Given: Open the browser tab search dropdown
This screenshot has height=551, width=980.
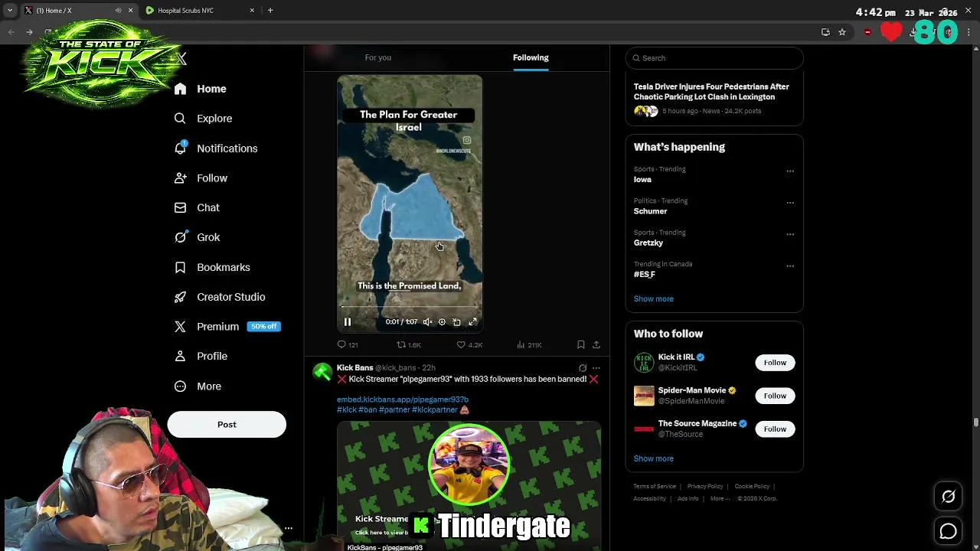Looking at the screenshot, I should point(10,11).
